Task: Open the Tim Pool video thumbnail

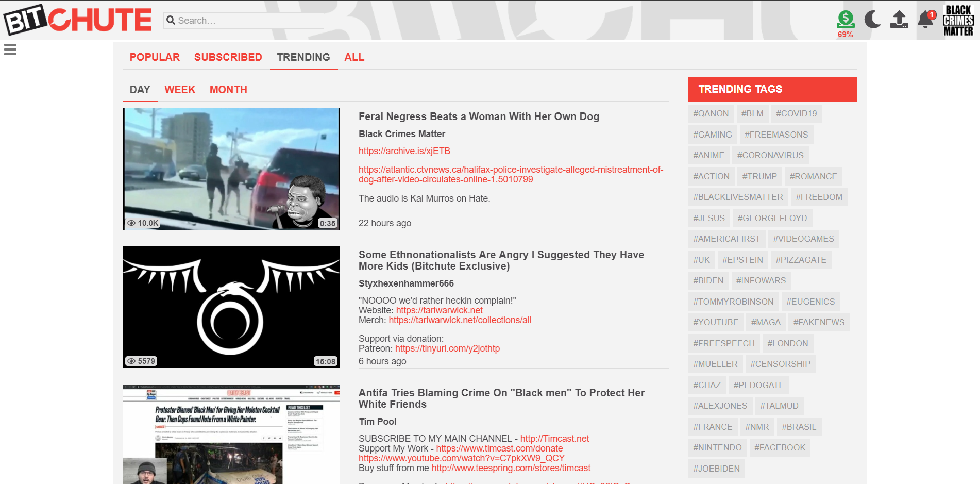Action: (231, 434)
